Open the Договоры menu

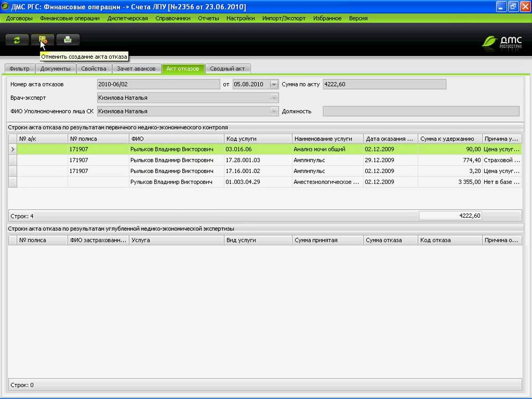pos(19,18)
